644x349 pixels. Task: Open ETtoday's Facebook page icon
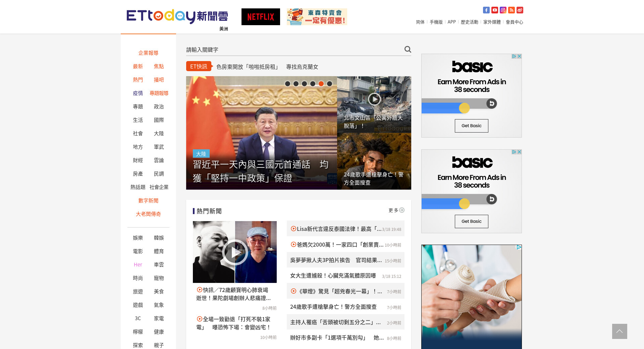(486, 10)
